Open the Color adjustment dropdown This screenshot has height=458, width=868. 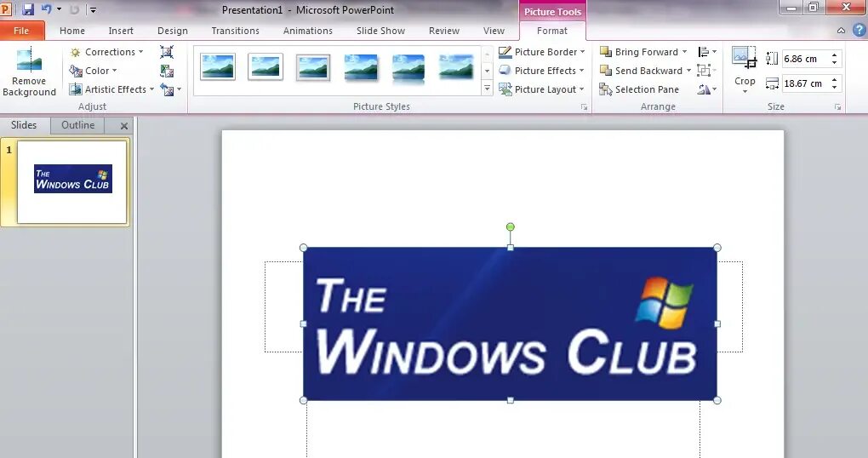pos(93,71)
